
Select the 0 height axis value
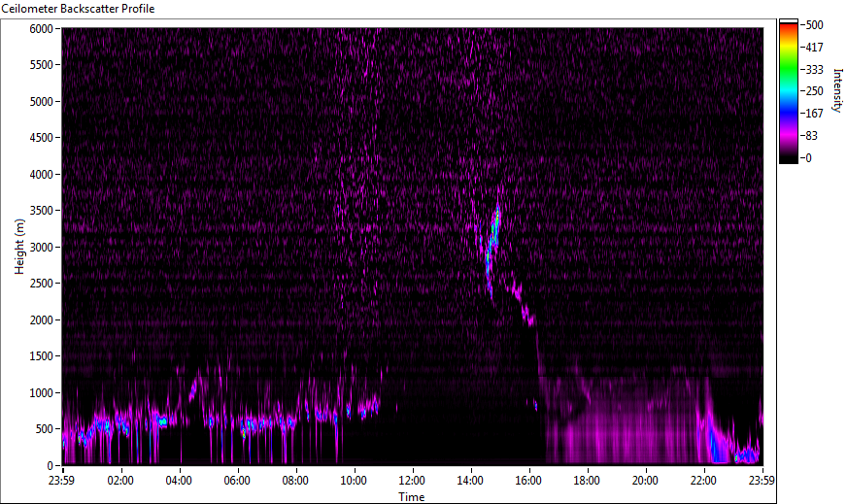tap(51, 465)
